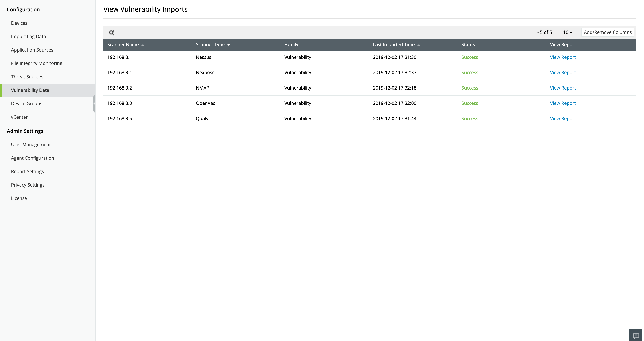Image resolution: width=644 pixels, height=341 pixels.
Task: Open the rows-per-page 10 dropdown
Action: 568,33
